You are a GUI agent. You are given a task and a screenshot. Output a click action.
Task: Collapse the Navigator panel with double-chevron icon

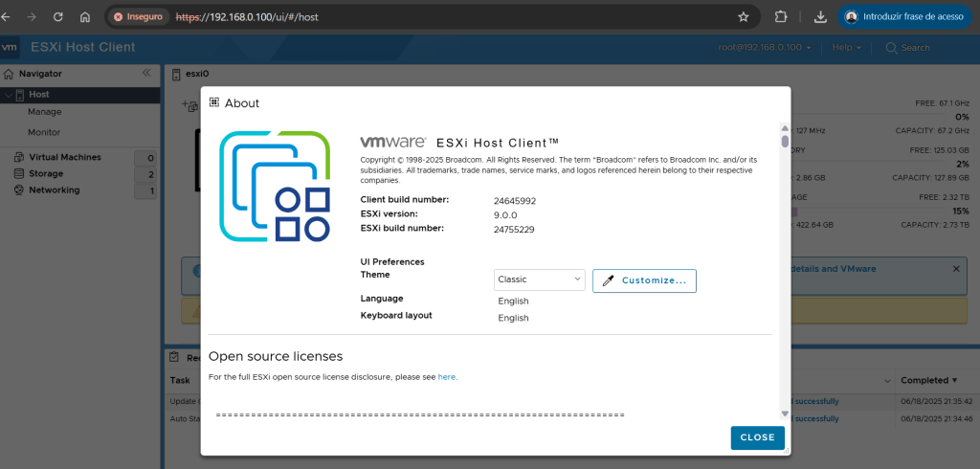pyautogui.click(x=146, y=73)
